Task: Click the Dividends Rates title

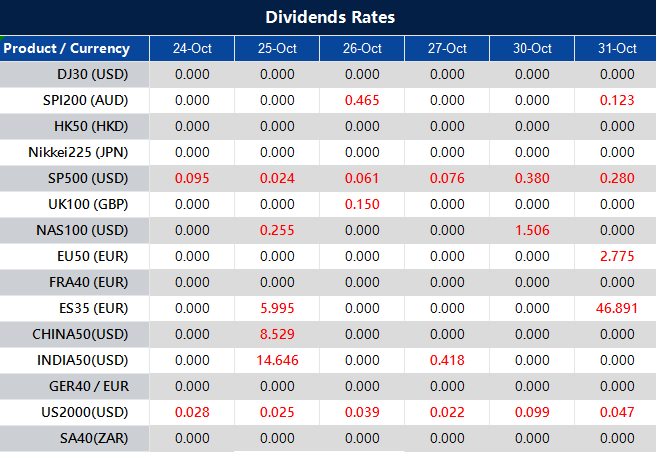Action: pyautogui.click(x=330, y=17)
